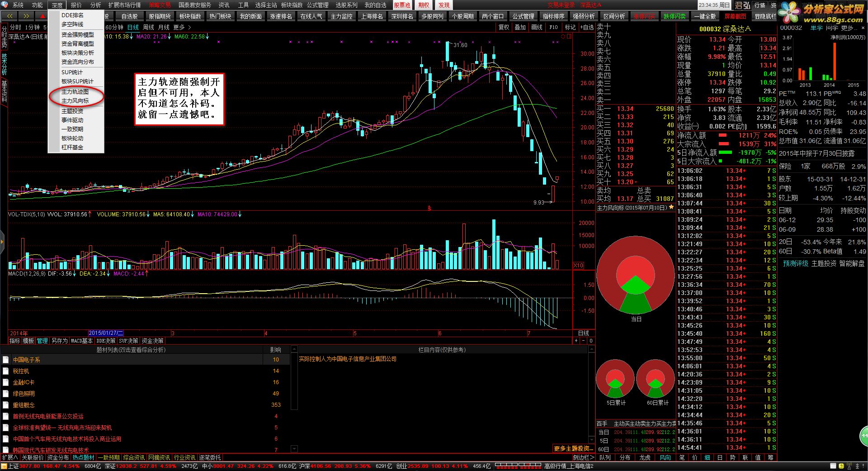The image size is (868, 471).
Task: Switch chart period to 月线
Action: tap(164, 27)
